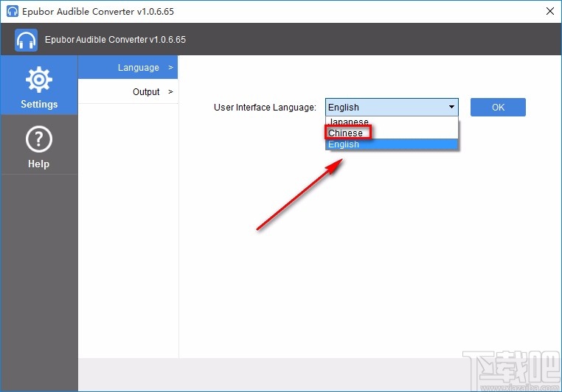Choose Chinese from the language list
The image size is (562, 392).
(x=392, y=133)
